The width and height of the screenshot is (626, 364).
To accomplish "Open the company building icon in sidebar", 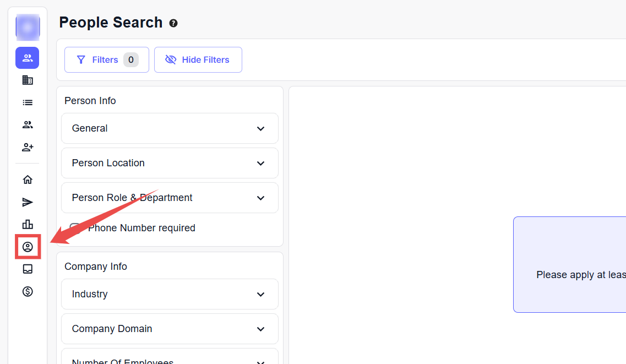I will tap(28, 80).
